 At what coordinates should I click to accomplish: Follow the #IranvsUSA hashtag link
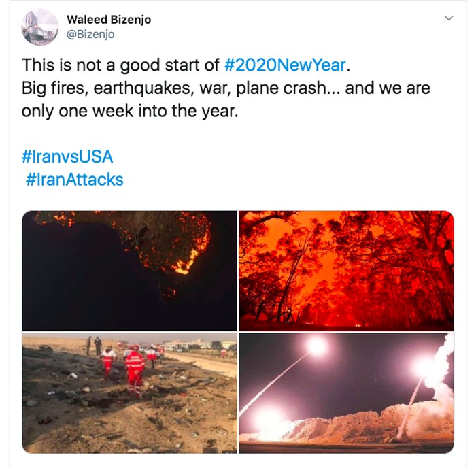tap(67, 157)
